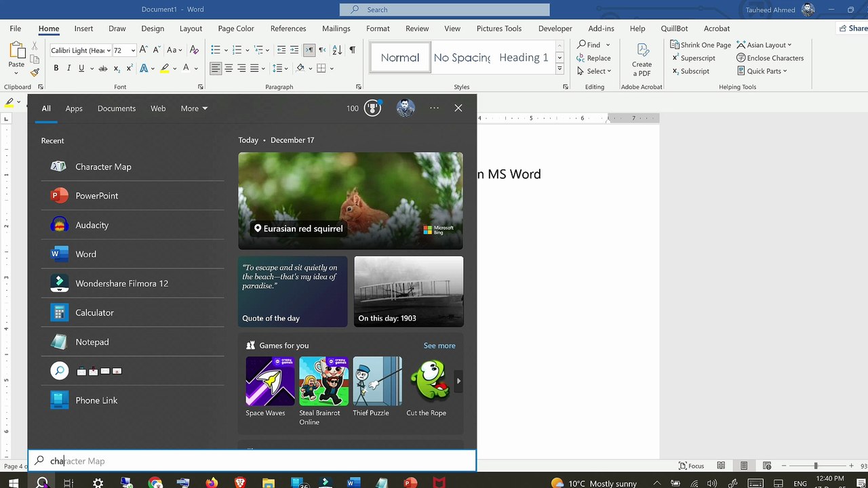
Task: Click the Share button in Word
Action: pyautogui.click(x=852, y=28)
